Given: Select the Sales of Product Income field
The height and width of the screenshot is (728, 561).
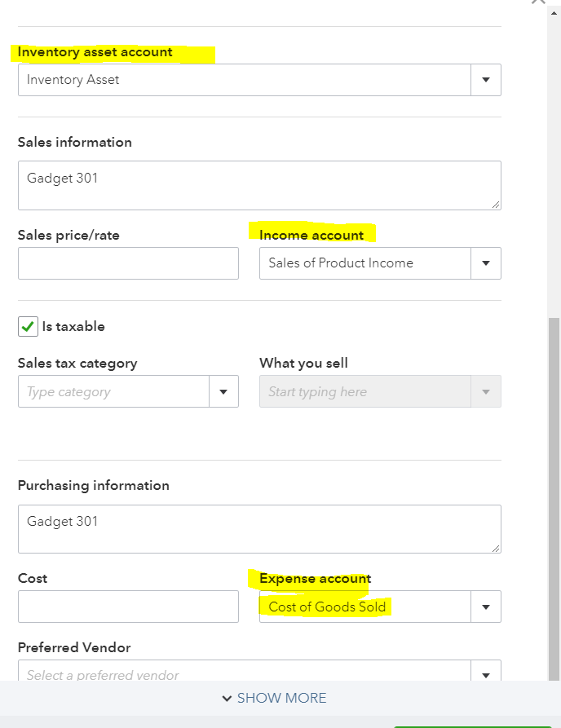Looking at the screenshot, I should click(x=364, y=263).
